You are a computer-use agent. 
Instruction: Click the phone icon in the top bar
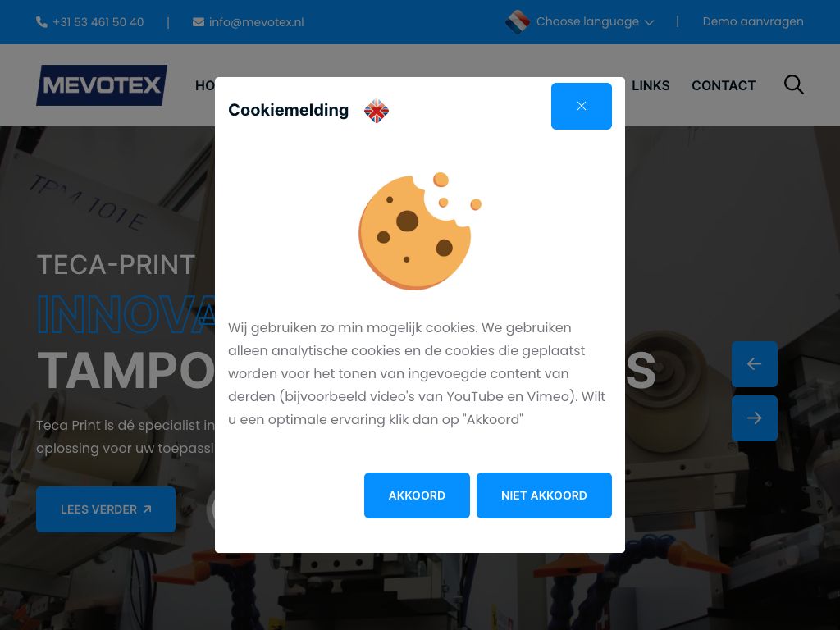[x=42, y=22]
